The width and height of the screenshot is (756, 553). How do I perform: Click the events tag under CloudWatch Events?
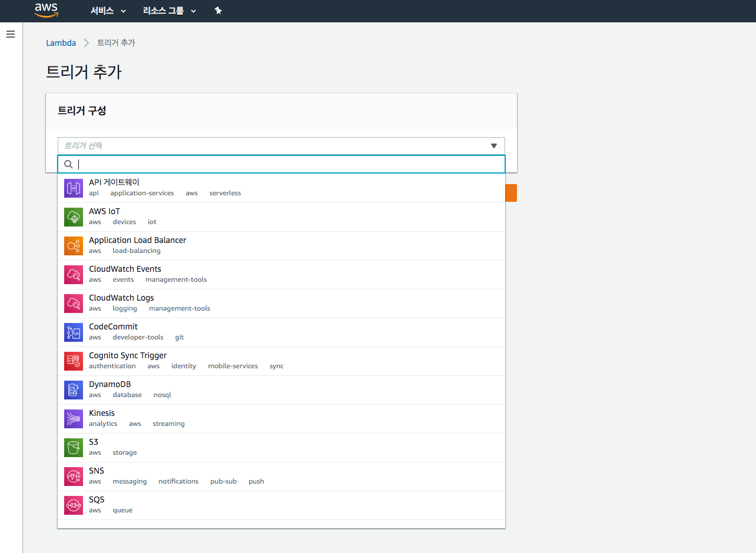pos(123,279)
